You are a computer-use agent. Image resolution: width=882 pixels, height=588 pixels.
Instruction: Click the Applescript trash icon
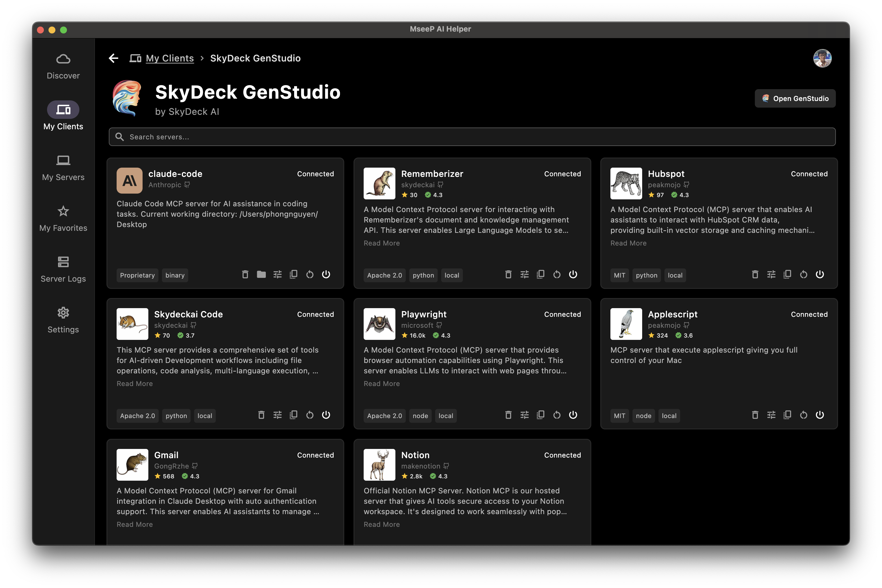tap(755, 415)
